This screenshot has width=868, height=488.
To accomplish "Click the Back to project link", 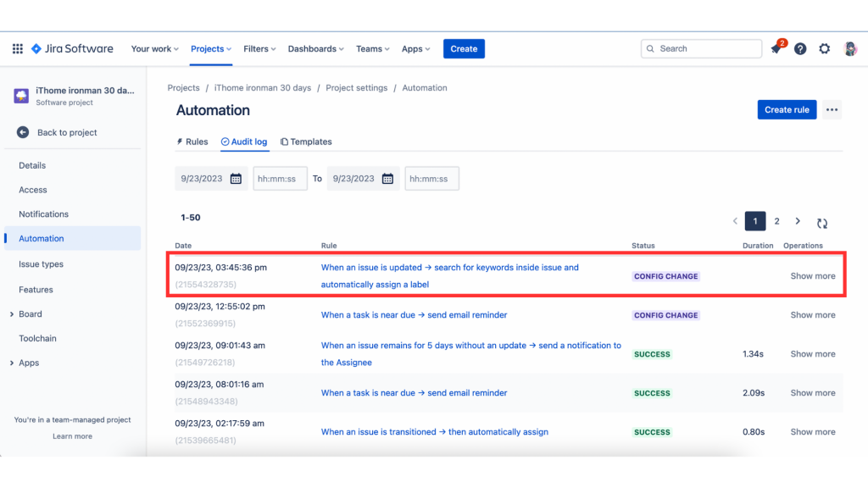I will click(x=67, y=132).
